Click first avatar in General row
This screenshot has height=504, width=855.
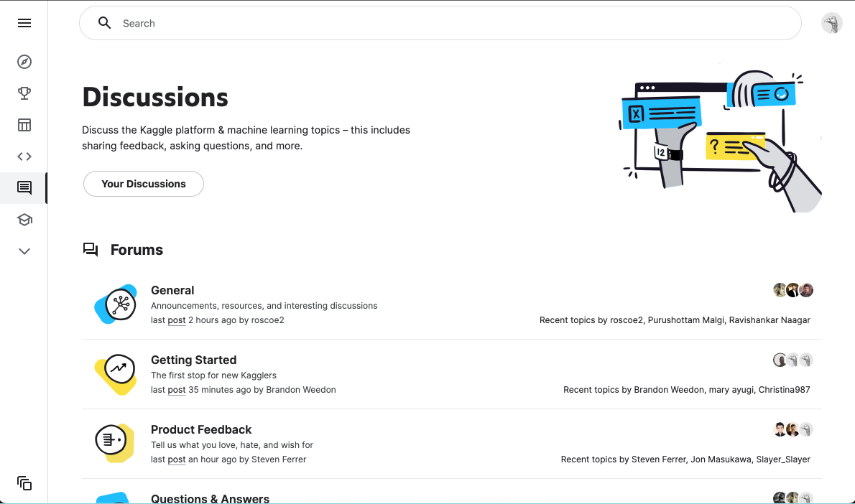(x=780, y=290)
